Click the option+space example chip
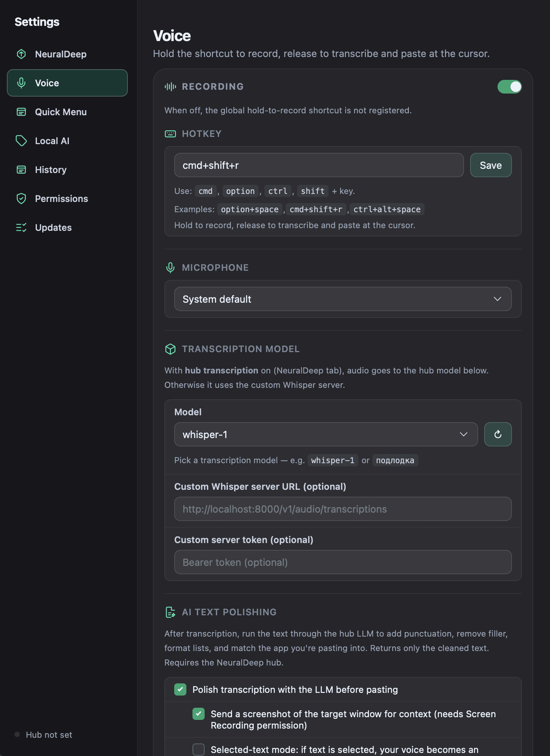550x756 pixels. pyautogui.click(x=250, y=209)
